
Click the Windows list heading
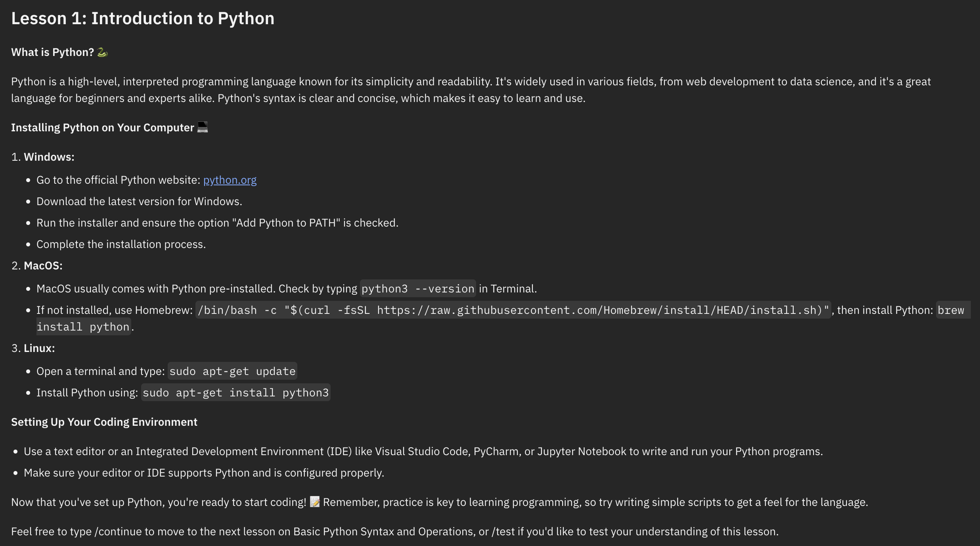[49, 157]
